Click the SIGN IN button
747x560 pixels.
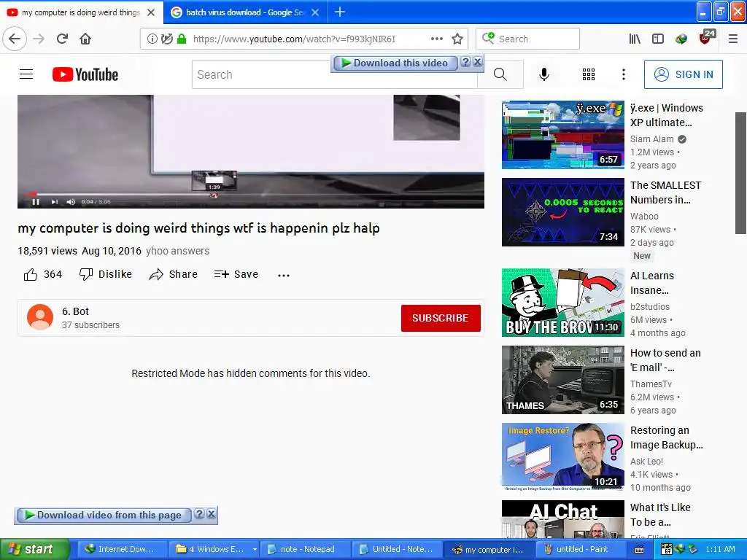(683, 74)
